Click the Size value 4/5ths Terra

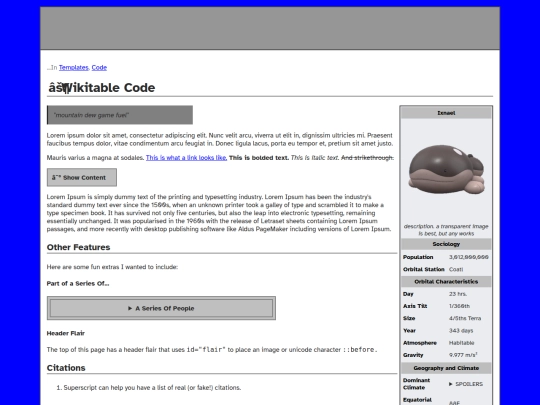[465, 318]
